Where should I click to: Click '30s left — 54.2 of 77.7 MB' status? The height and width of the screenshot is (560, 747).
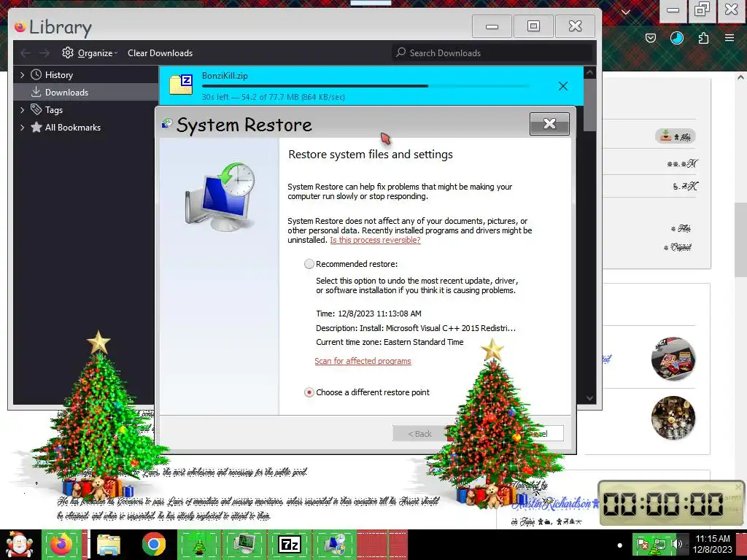273,97
